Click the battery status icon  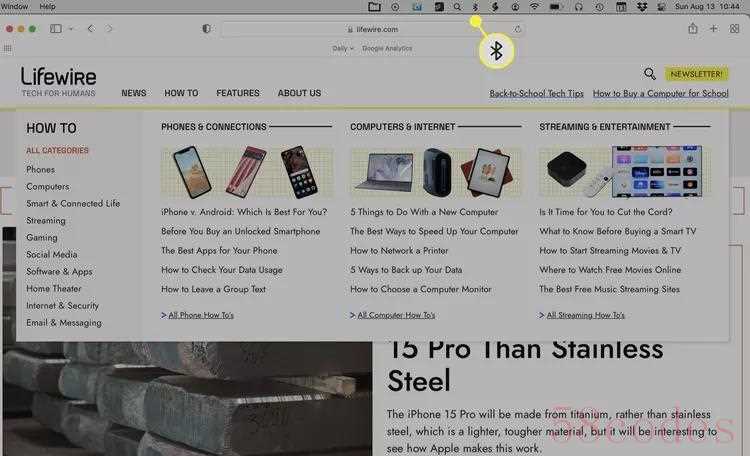[x=555, y=7]
